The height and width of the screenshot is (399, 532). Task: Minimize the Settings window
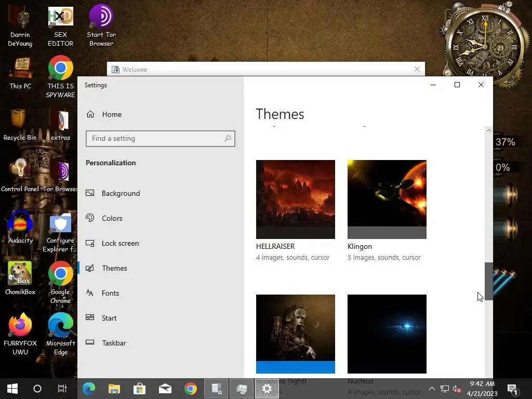click(433, 85)
